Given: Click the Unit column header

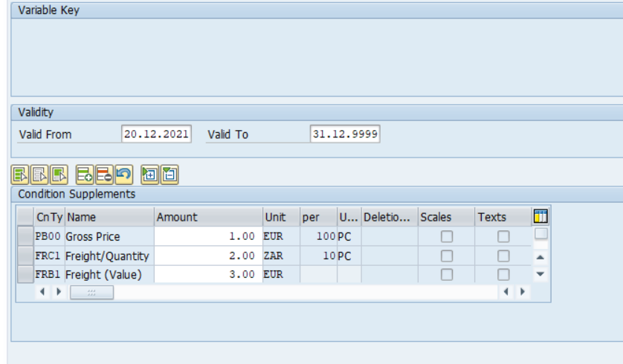Looking at the screenshot, I should click(281, 217).
